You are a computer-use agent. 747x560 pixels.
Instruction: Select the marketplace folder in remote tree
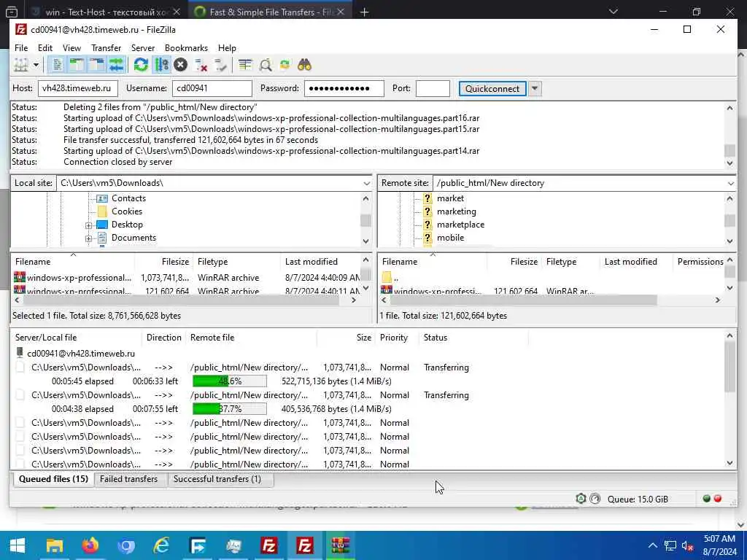click(x=460, y=225)
